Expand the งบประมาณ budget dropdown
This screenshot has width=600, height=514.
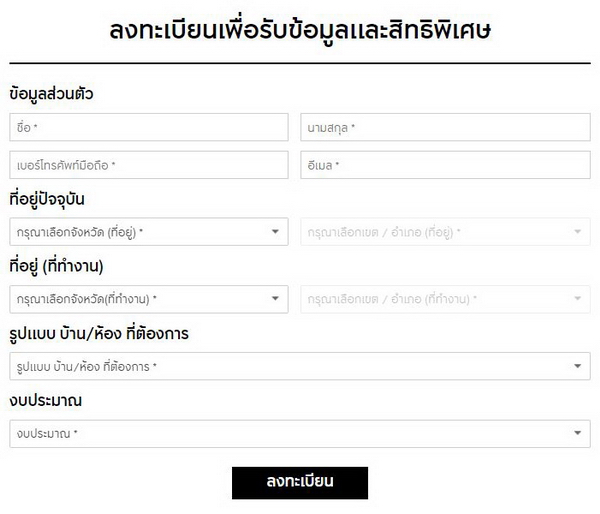(x=290, y=434)
